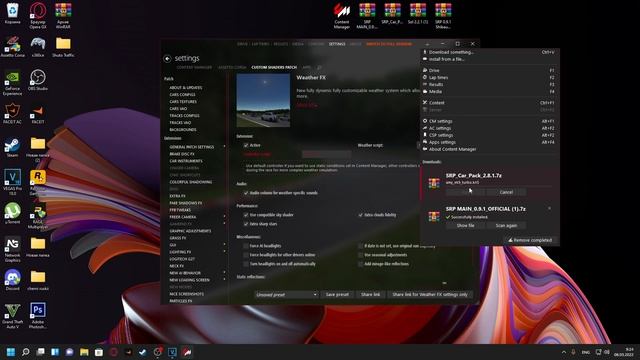This screenshot has height=360, width=640.
Task: Click the SRP MAIN archive icon
Action: pyautogui.click(x=434, y=216)
